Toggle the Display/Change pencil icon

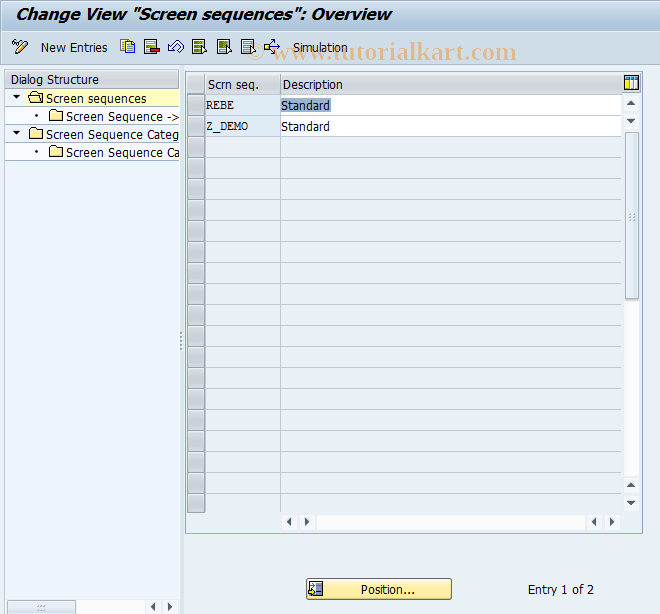19,47
